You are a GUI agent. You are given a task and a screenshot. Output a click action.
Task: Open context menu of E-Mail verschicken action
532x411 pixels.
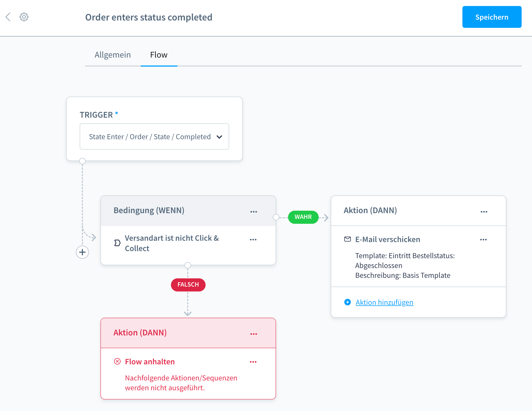point(483,240)
